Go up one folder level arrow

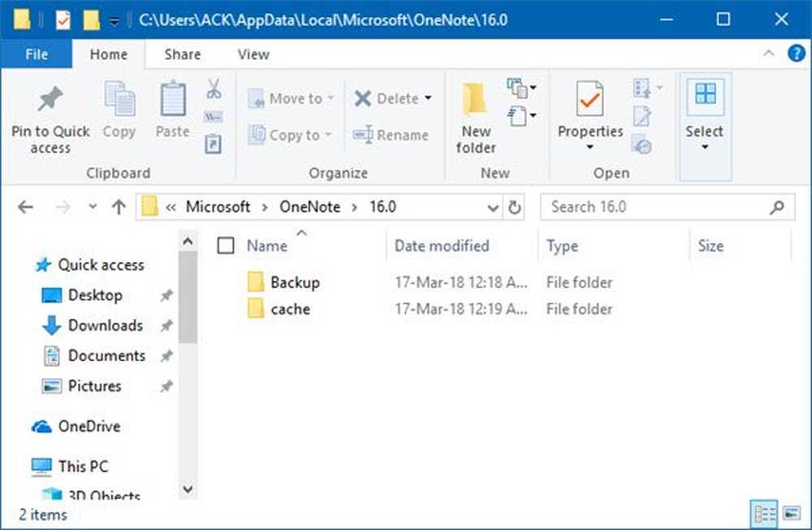[119, 207]
